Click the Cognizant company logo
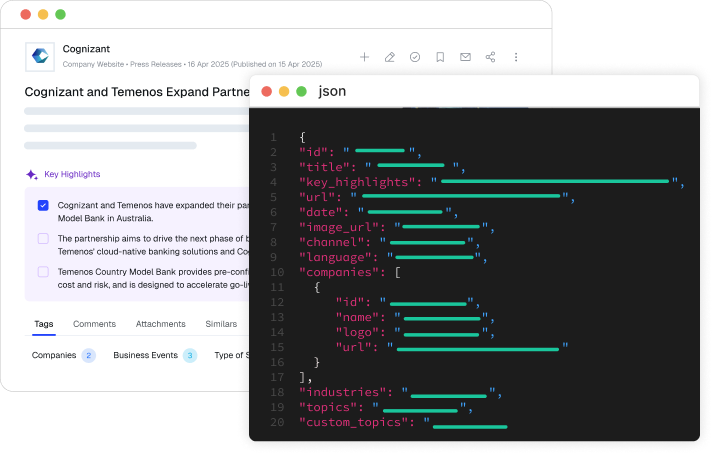 (x=40, y=56)
